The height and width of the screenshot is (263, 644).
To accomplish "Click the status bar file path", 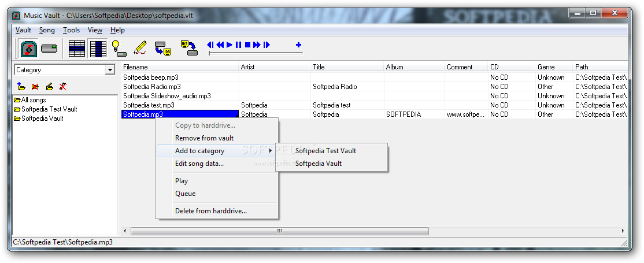I will click(63, 242).
